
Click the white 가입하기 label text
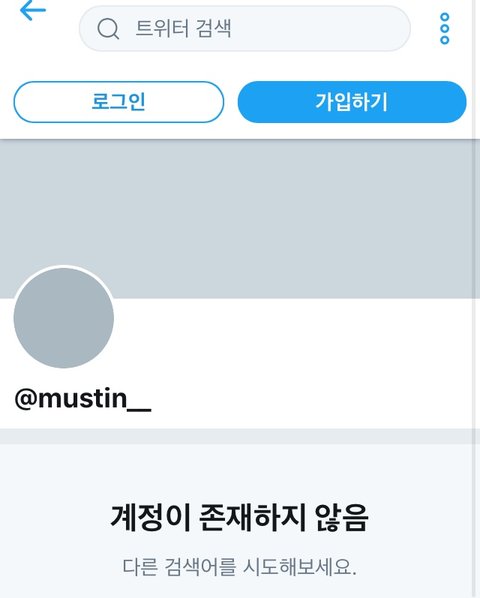click(x=352, y=102)
